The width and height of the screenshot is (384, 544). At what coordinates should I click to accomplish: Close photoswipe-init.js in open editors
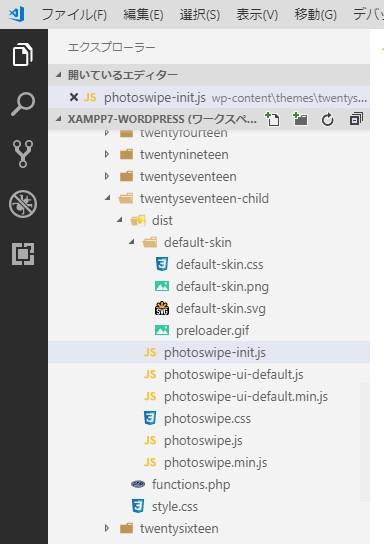click(x=74, y=97)
